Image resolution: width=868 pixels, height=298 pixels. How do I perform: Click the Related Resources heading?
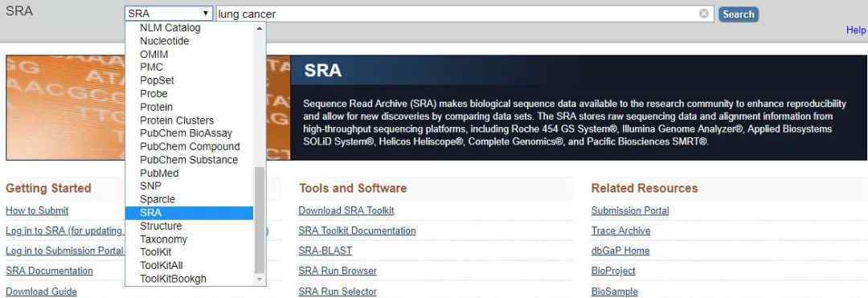coord(645,189)
